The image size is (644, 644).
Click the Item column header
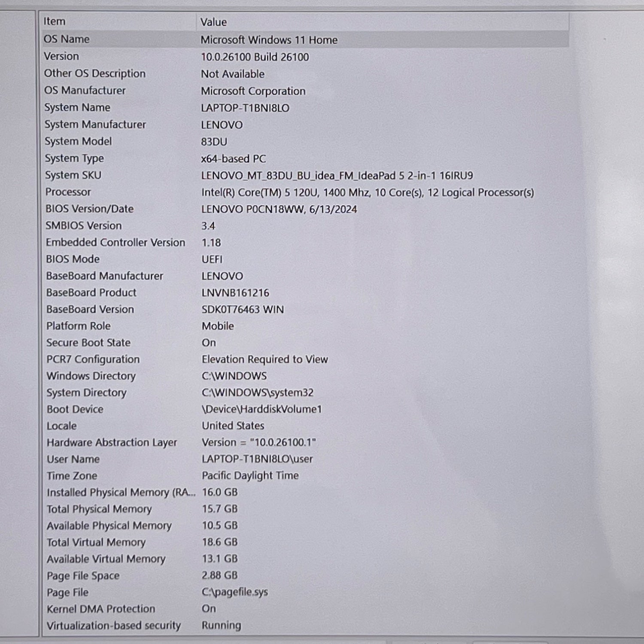click(x=55, y=21)
